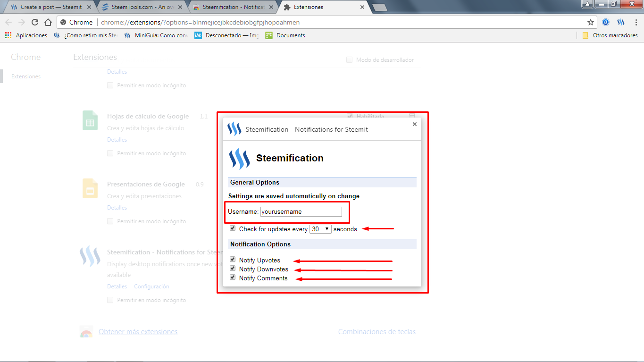Viewport: 644px width, 362px height.
Task: Close the Steemification options dialog
Action: 415,124
